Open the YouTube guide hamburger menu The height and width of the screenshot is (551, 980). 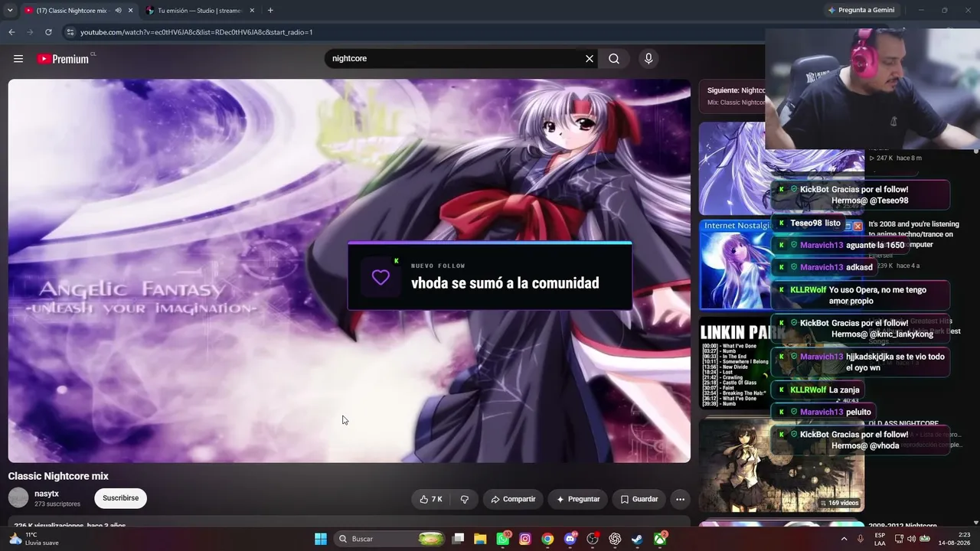click(x=18, y=59)
